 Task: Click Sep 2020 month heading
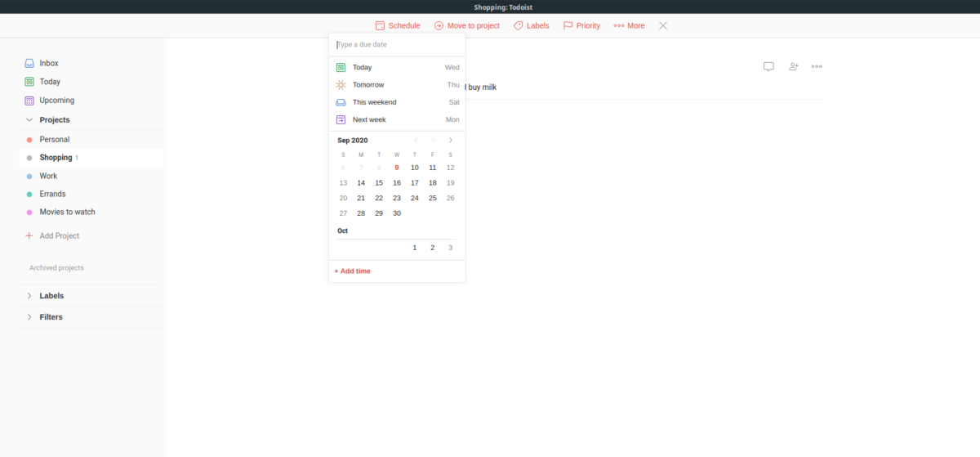point(353,140)
